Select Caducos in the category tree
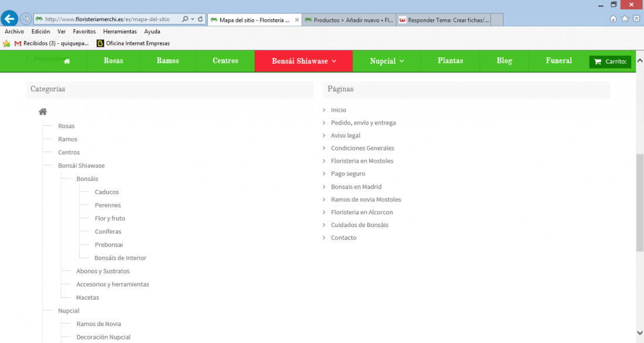This screenshot has width=644, height=343. tap(107, 192)
